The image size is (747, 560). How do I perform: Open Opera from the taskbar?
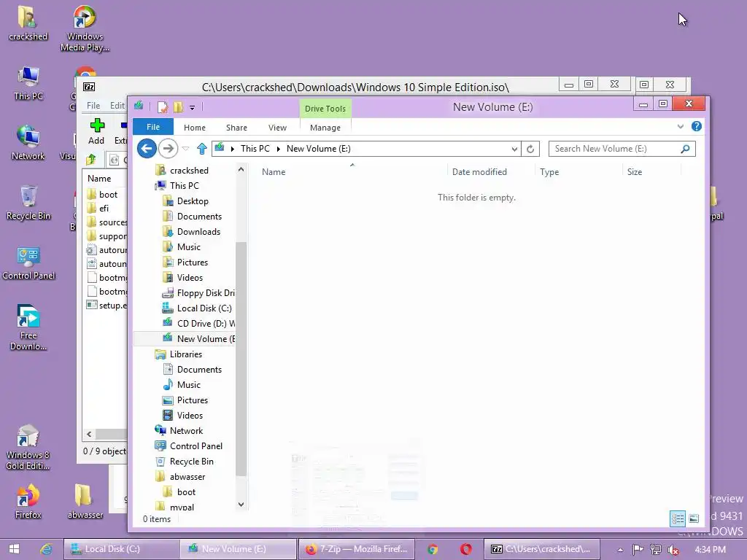tap(466, 549)
